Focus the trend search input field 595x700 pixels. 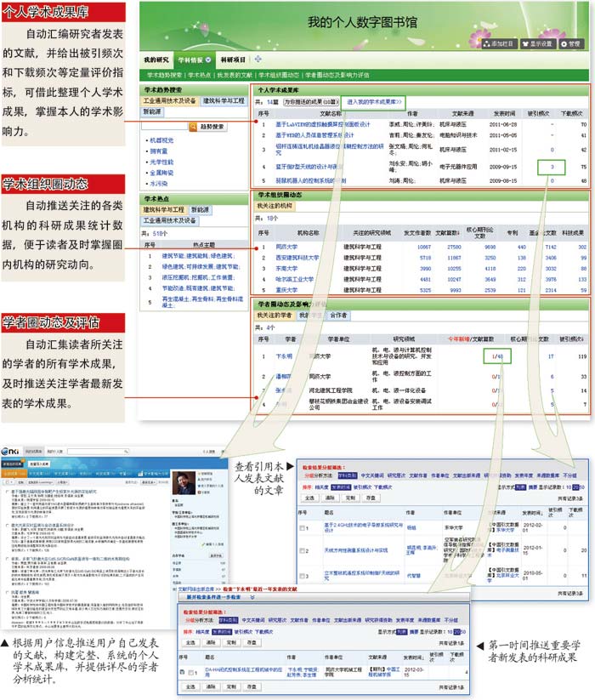point(164,127)
